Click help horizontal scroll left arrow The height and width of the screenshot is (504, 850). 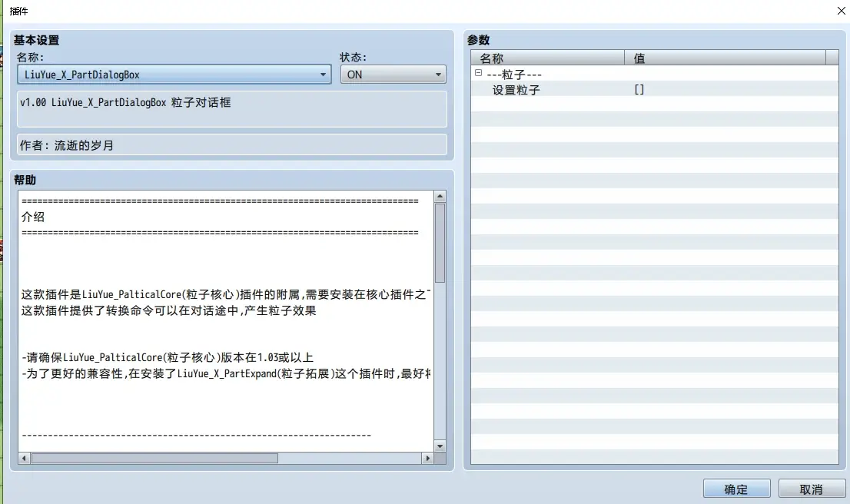24,459
